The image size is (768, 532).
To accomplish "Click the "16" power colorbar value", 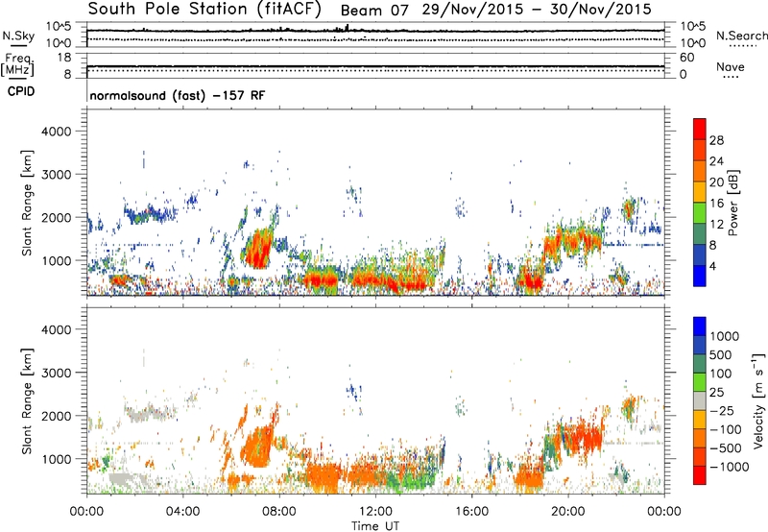I will coord(716,204).
